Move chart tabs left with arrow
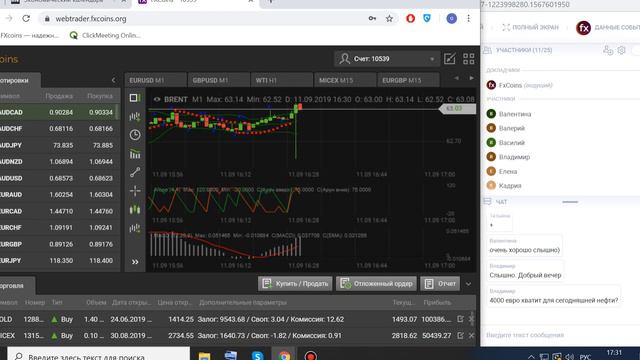This screenshot has width=640, height=360. (x=456, y=78)
